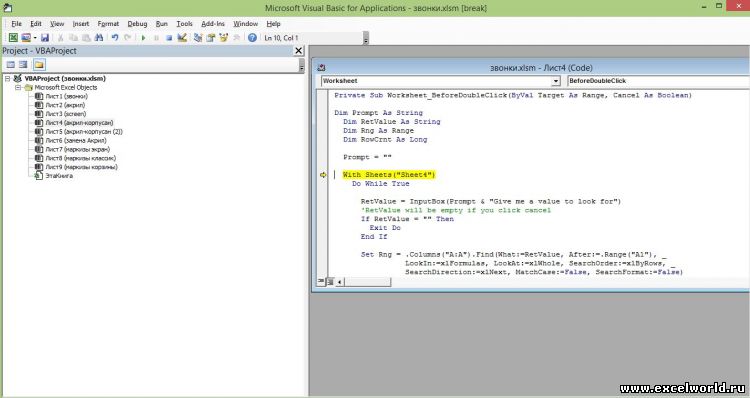Click the Standard toolbar options handle
The image size is (750, 398).
(366, 38)
